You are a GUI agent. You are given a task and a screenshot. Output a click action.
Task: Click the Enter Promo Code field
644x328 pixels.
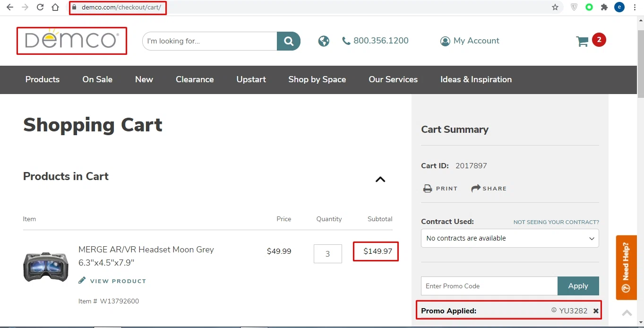[x=489, y=286]
